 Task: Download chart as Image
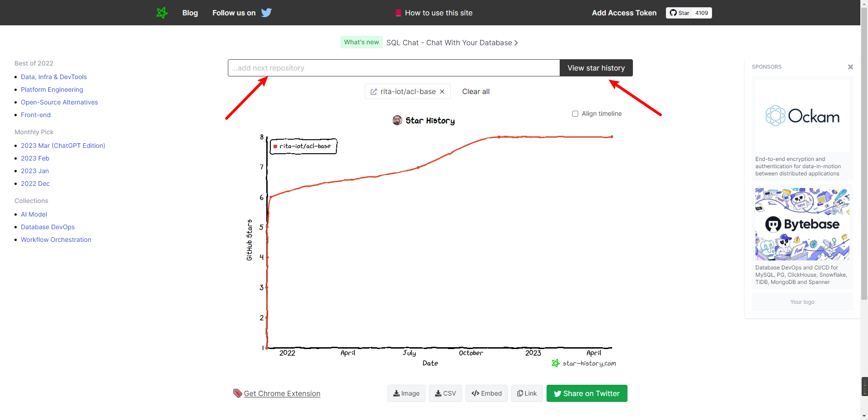406,393
